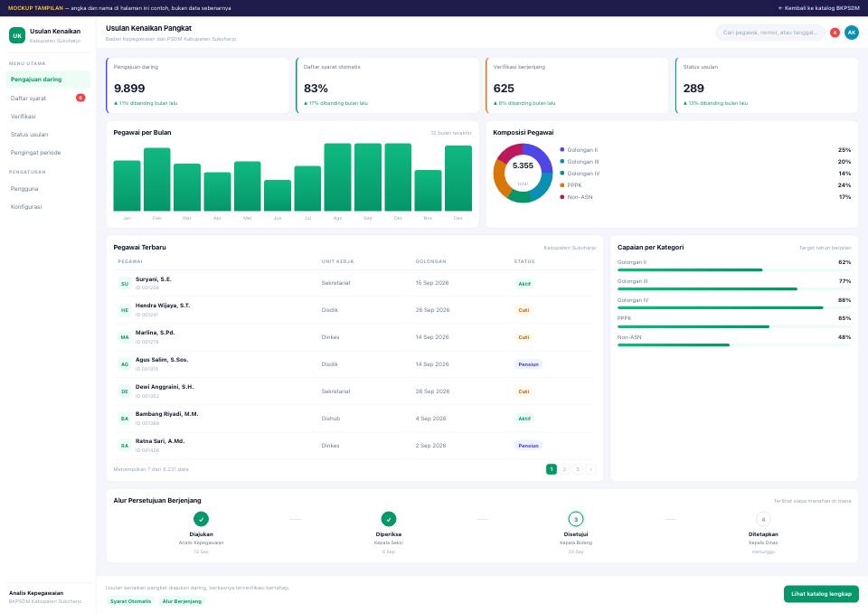Viewport: 868px width, 613px height.
Task: Click the Non-ASN legend color dot
Action: point(561,196)
